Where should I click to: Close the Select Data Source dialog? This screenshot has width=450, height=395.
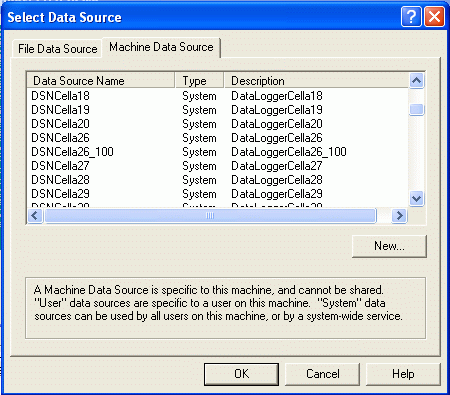point(434,16)
